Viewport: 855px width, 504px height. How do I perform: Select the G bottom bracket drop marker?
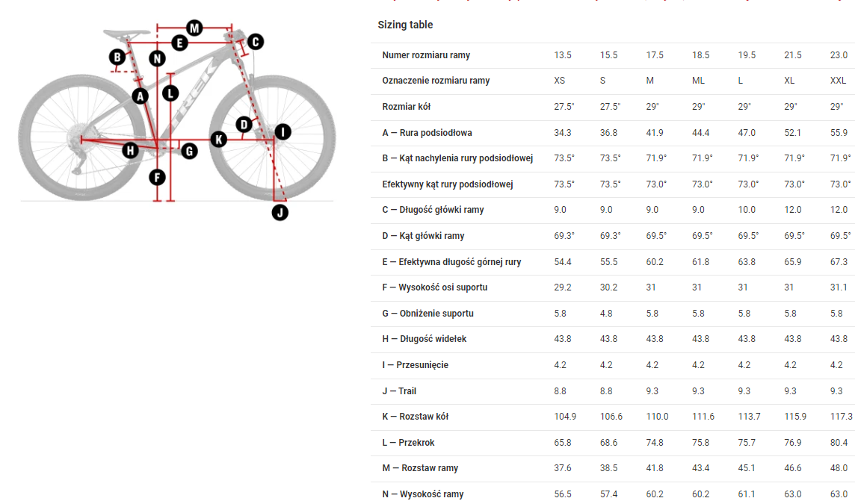point(189,151)
